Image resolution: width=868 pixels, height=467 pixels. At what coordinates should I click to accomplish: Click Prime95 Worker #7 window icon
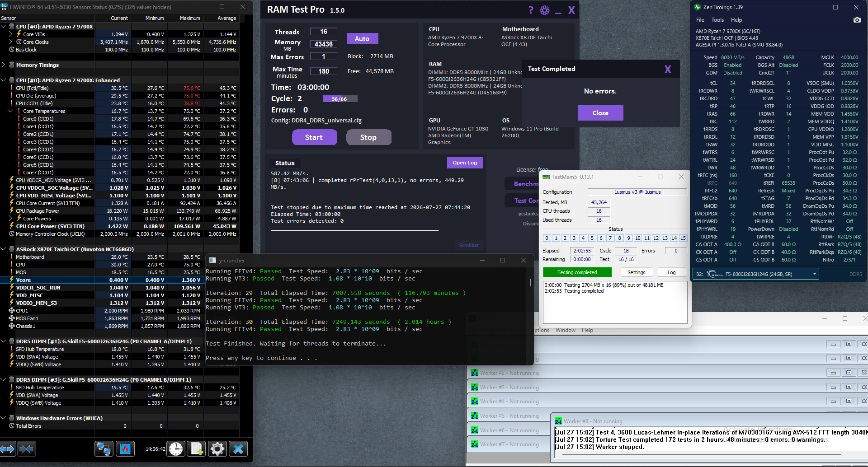474,444
